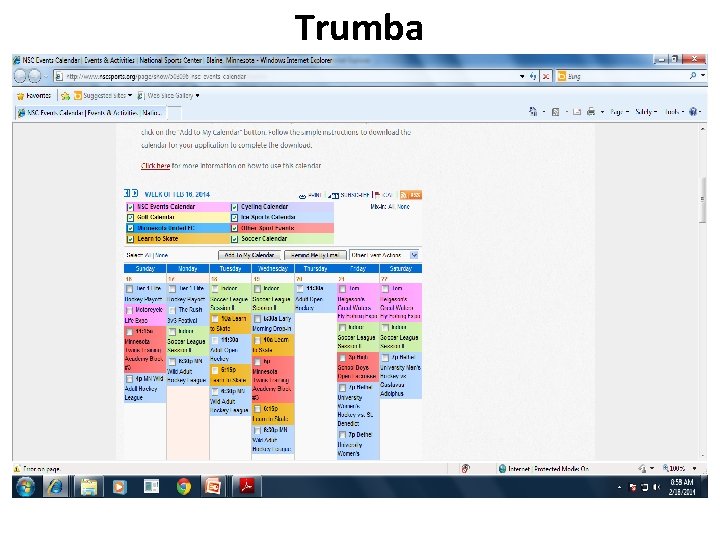Click the Feeds icon in command bar
The height and width of the screenshot is (540, 720).
555,112
